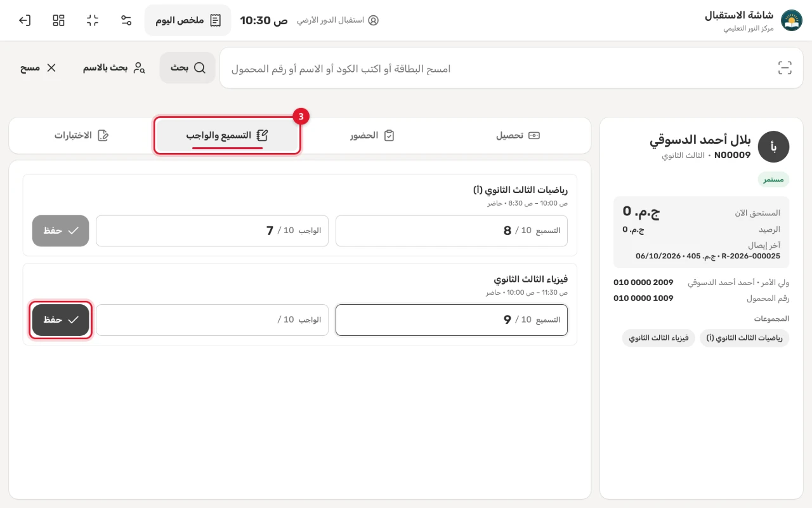This screenshot has height=508, width=812.
Task: Click the مسح clear button
Action: 38,68
